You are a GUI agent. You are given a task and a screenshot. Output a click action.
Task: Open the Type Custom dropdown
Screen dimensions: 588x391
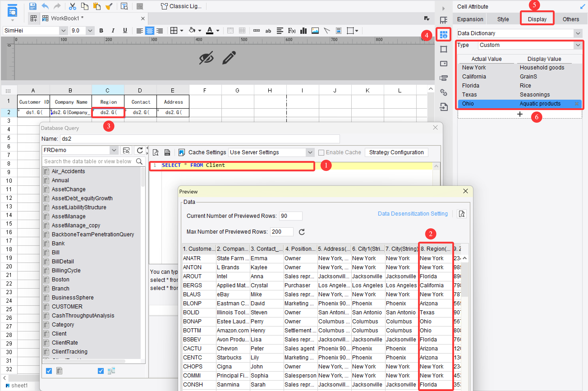tap(578, 45)
